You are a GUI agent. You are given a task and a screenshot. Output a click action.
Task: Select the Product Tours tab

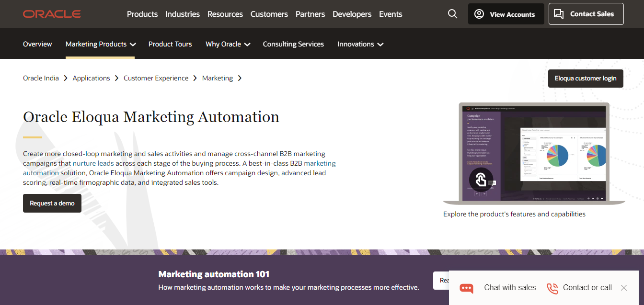pos(170,44)
